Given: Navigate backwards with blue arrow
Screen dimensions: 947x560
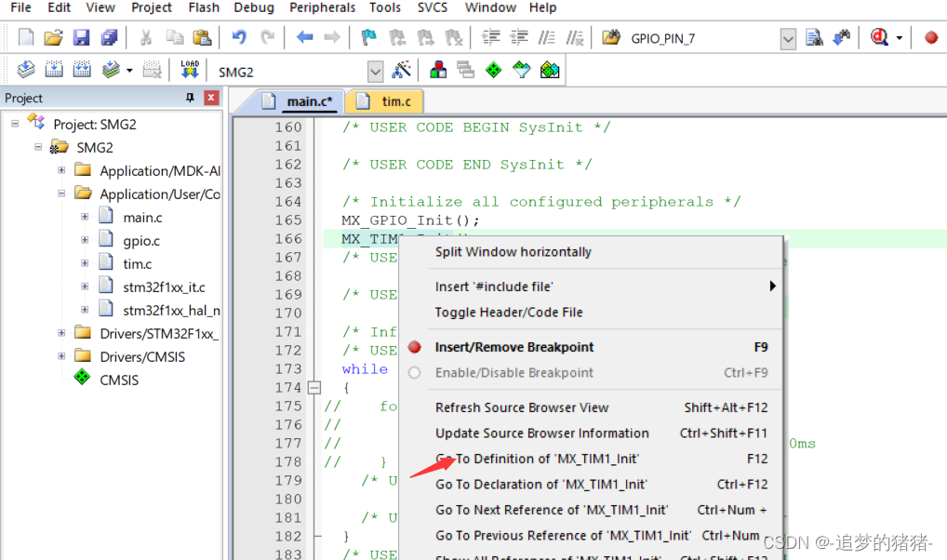Looking at the screenshot, I should click(304, 37).
